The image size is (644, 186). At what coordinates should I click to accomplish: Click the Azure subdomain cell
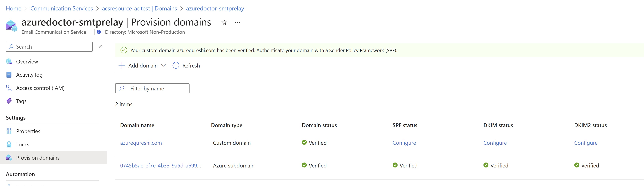click(x=234, y=165)
